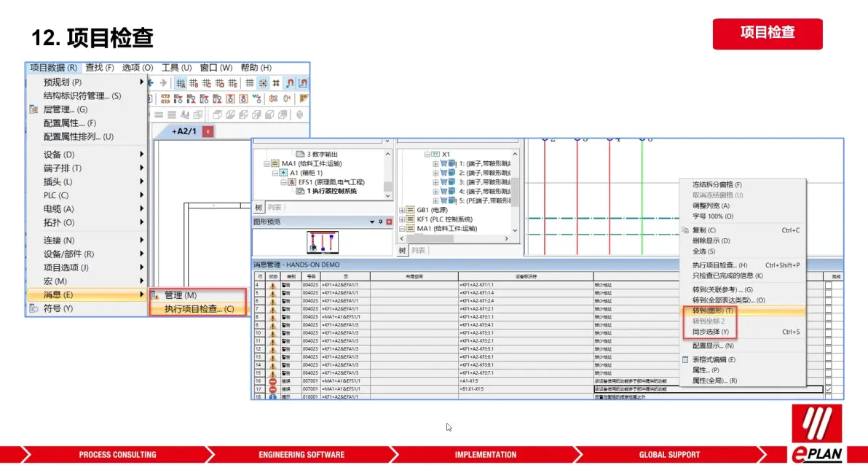Click the symbol icon beside 符号 (Y)
The height and width of the screenshot is (465, 868).
point(33,308)
